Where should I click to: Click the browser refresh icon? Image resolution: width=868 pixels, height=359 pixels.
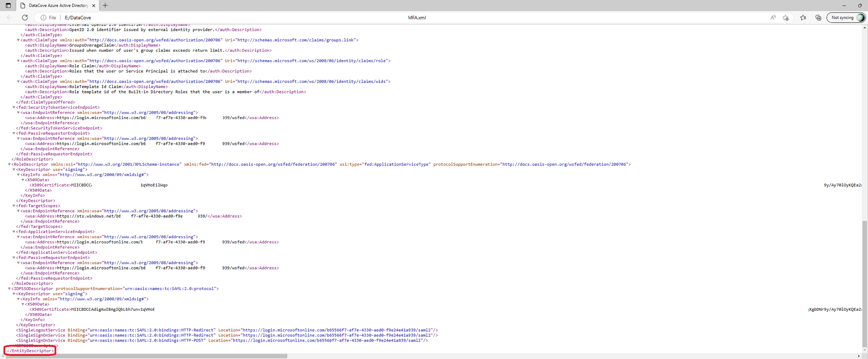coord(25,18)
